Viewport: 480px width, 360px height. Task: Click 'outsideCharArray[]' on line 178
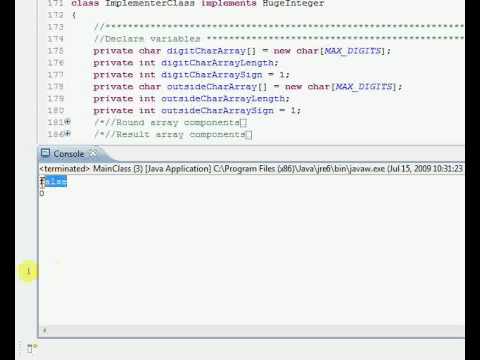click(x=217, y=87)
